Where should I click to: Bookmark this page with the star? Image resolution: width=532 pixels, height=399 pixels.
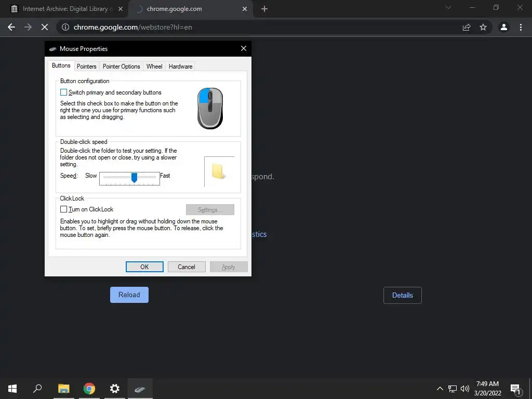(x=483, y=27)
